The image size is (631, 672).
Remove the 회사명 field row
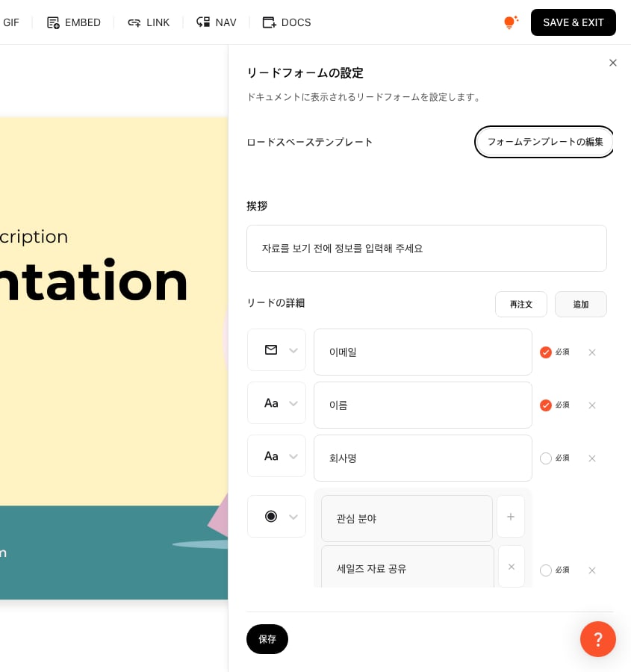pyautogui.click(x=592, y=458)
